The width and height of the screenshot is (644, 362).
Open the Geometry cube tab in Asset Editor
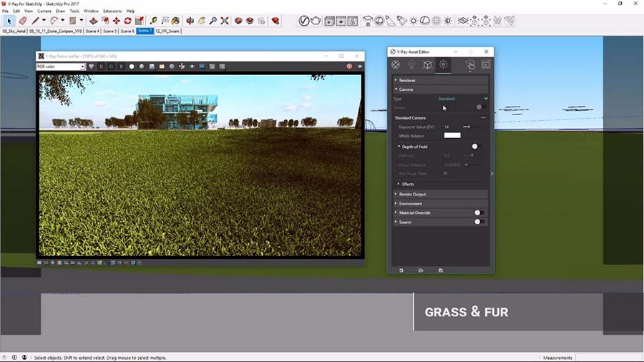click(427, 65)
